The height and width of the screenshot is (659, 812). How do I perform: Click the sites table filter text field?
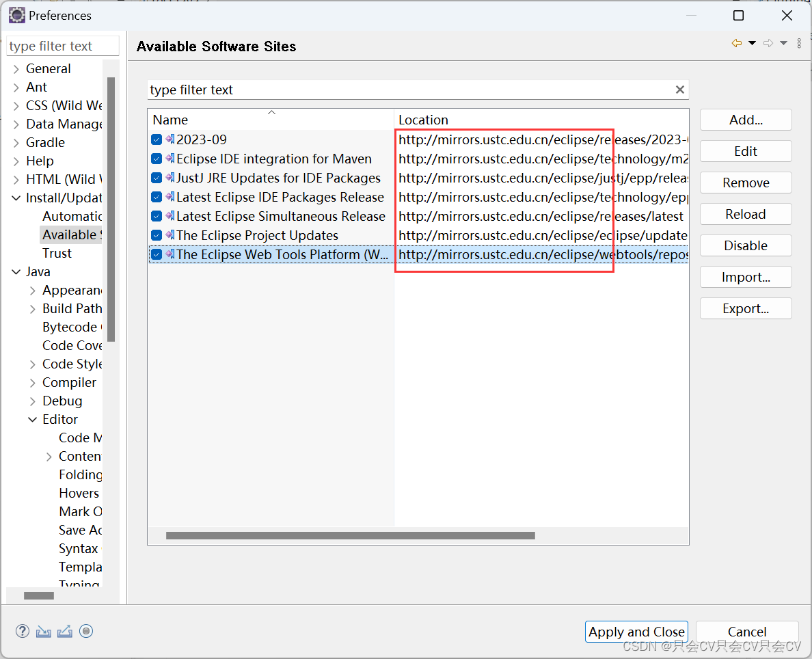pyautogui.click(x=410, y=90)
